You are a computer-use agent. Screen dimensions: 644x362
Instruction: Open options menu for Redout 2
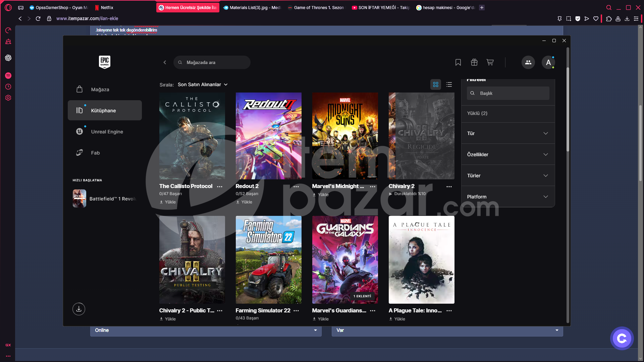tap(296, 187)
